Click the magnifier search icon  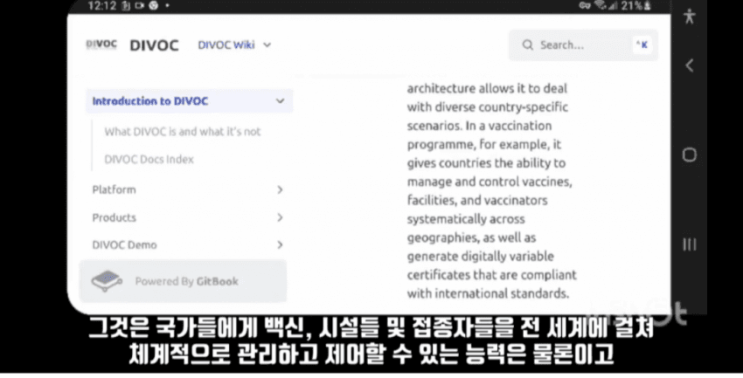[x=527, y=45]
